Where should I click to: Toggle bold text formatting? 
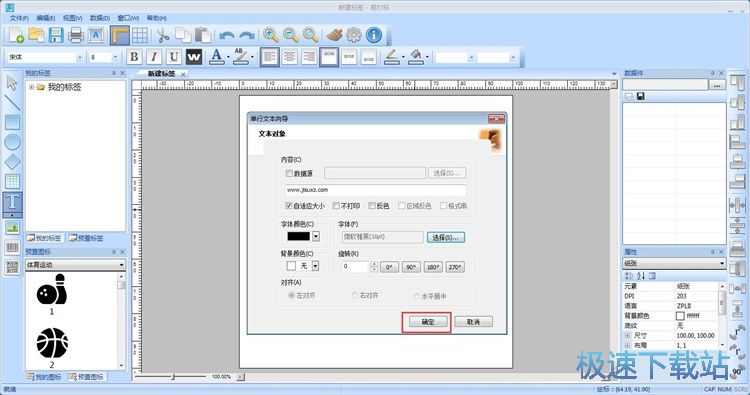click(x=134, y=57)
